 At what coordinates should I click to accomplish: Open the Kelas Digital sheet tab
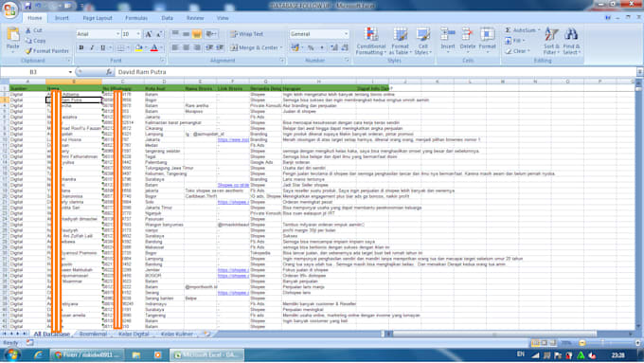[x=134, y=334]
